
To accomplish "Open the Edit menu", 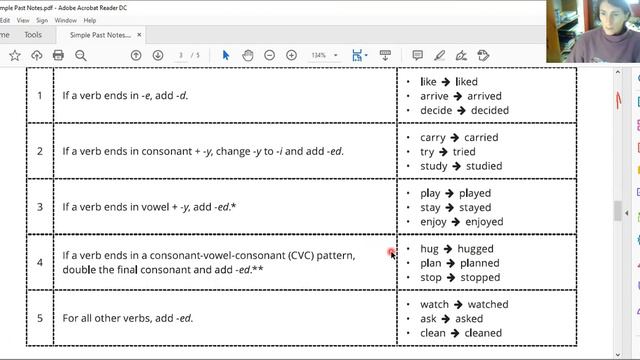I will [5, 20].
